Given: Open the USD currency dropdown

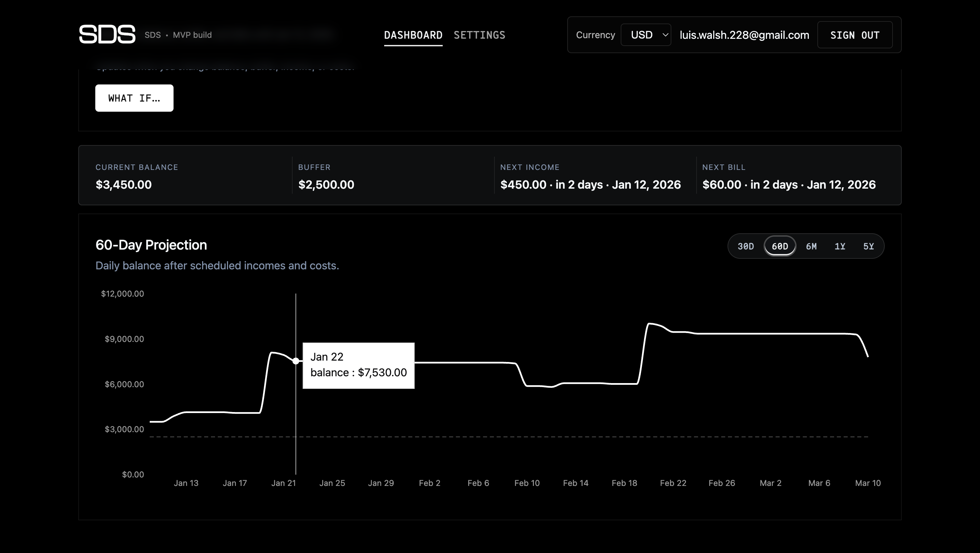Looking at the screenshot, I should tap(646, 35).
